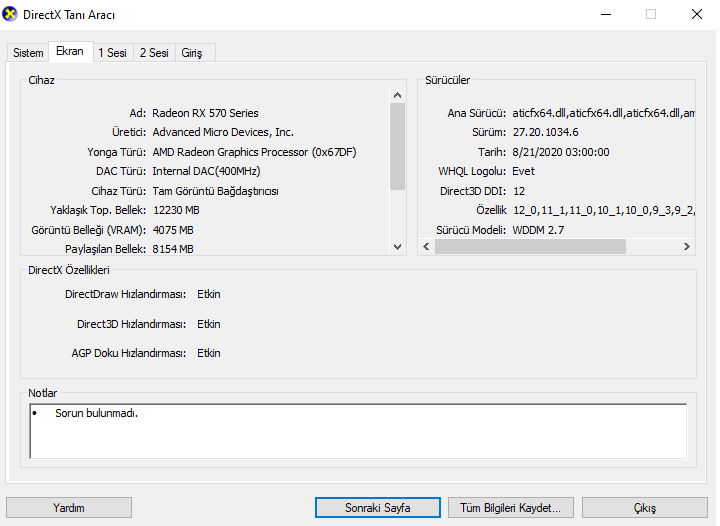Viewport: 720px width, 526px height.
Task: Click DirectDraw Hızlandırması 'Etkin' value
Action: (209, 294)
